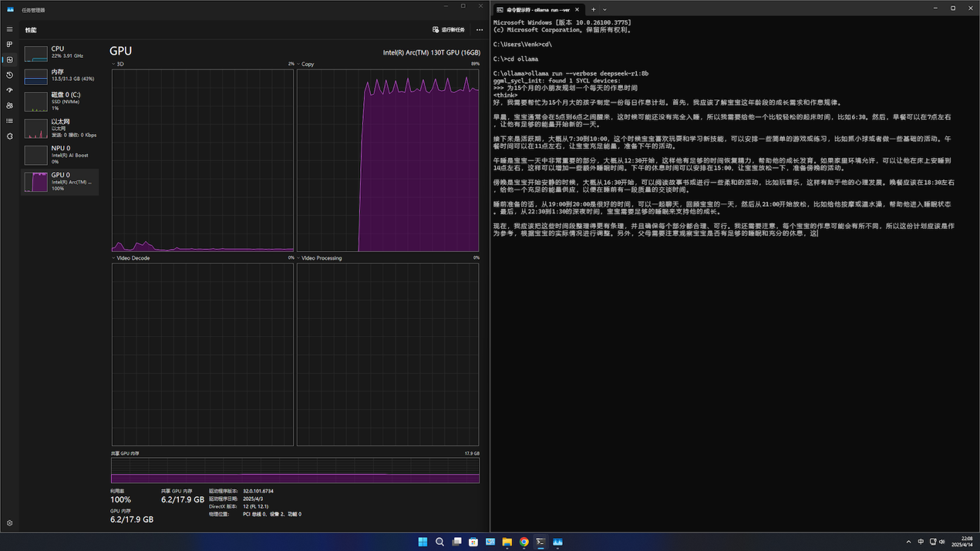Click the Chrome icon on the taskbar
980x551 pixels.
(x=524, y=542)
